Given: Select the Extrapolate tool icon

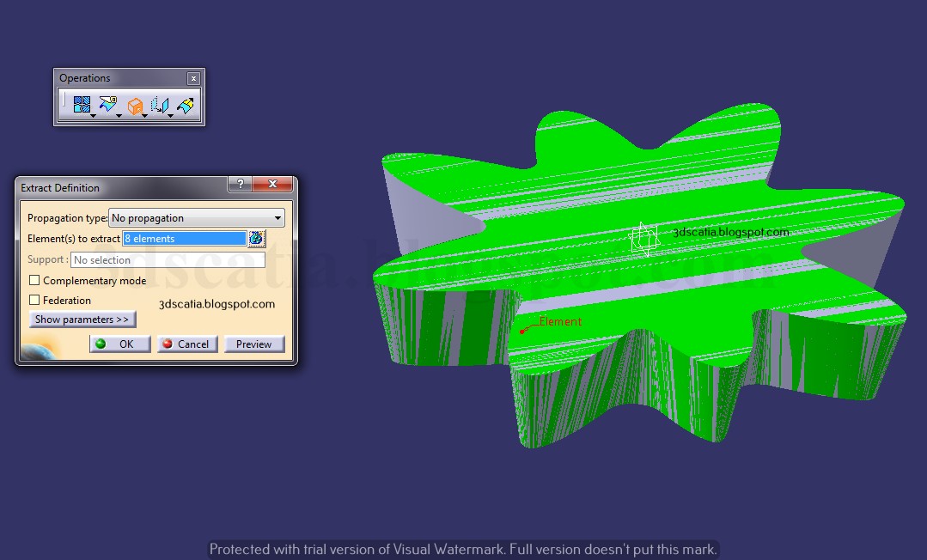Looking at the screenshot, I should pyautogui.click(x=186, y=105).
